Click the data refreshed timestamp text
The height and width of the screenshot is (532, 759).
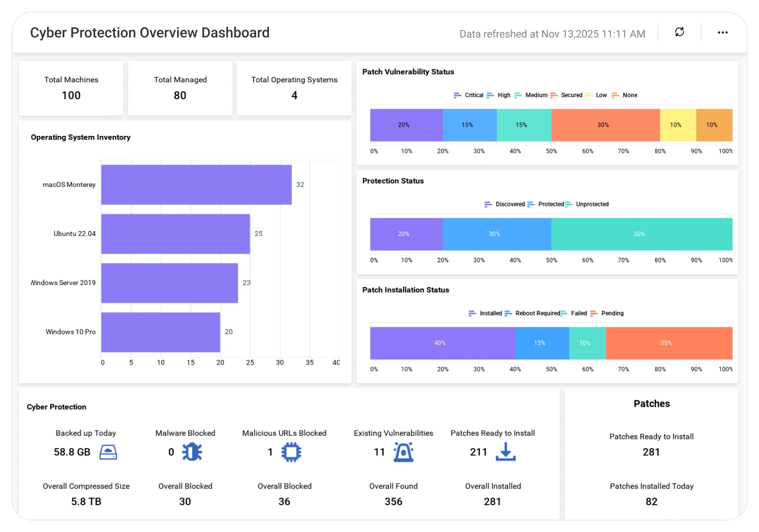point(552,34)
